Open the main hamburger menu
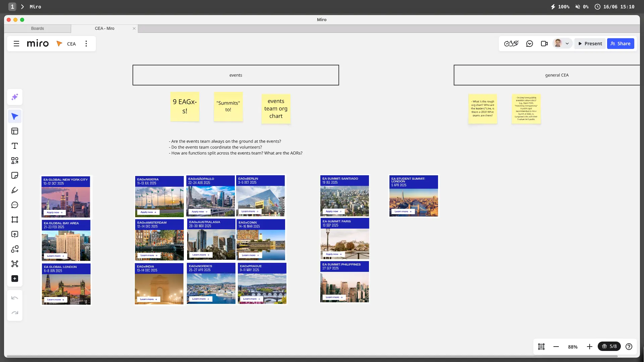The width and height of the screenshot is (644, 362). pyautogui.click(x=16, y=44)
